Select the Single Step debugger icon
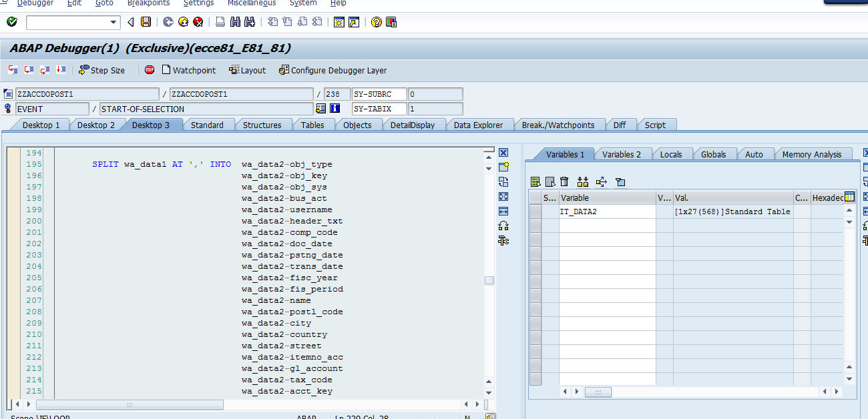This screenshot has width=868, height=419. coord(12,69)
